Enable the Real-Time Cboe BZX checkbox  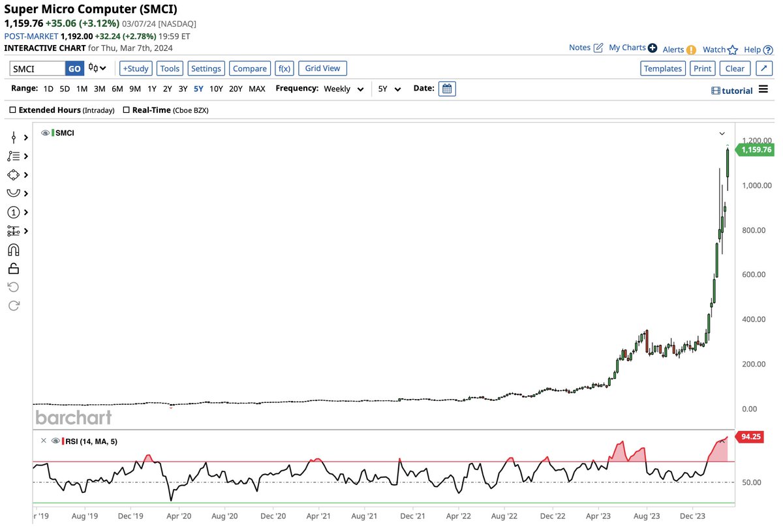(126, 110)
